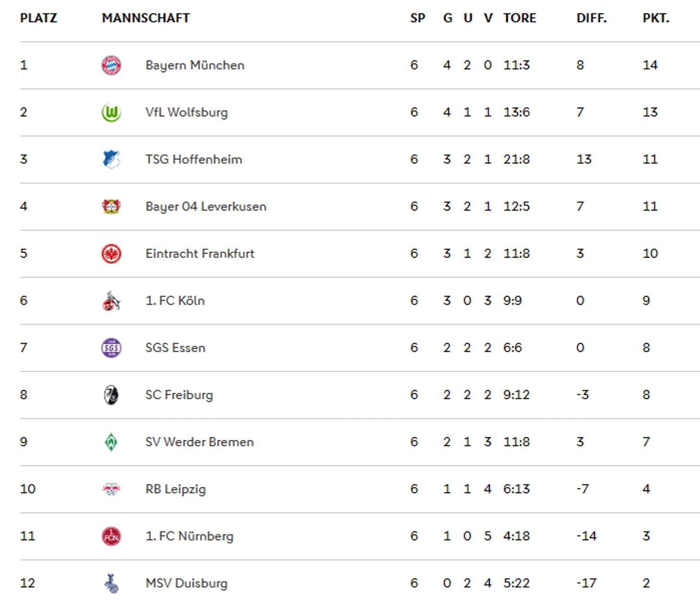Click the SGS Essen purple logo

[x=111, y=348]
